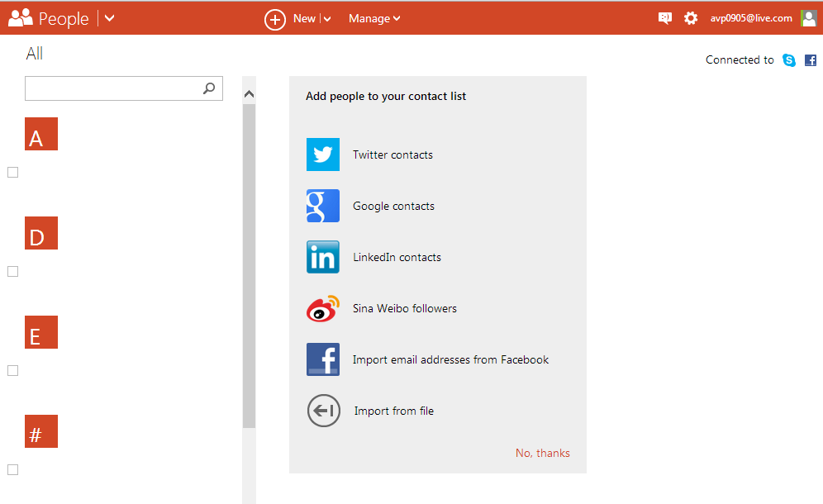Click the Facebook import icon
Screen dimensions: 823x504
322,359
